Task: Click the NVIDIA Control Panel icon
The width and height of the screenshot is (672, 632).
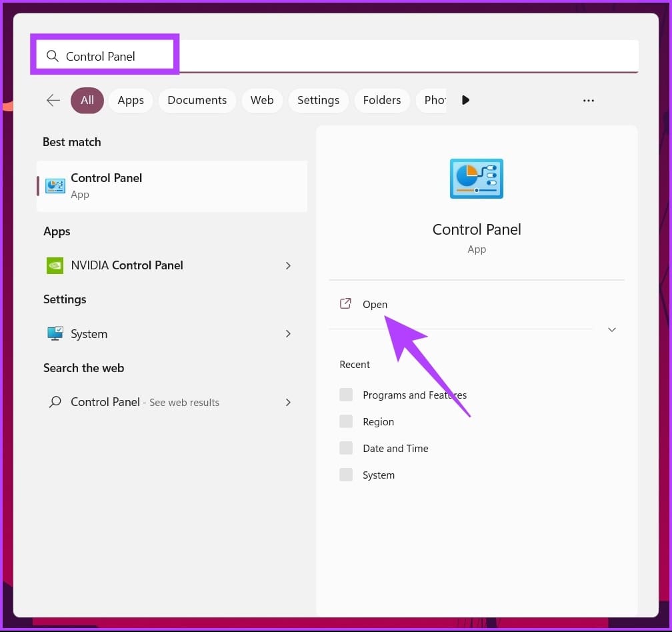Action: tap(55, 265)
